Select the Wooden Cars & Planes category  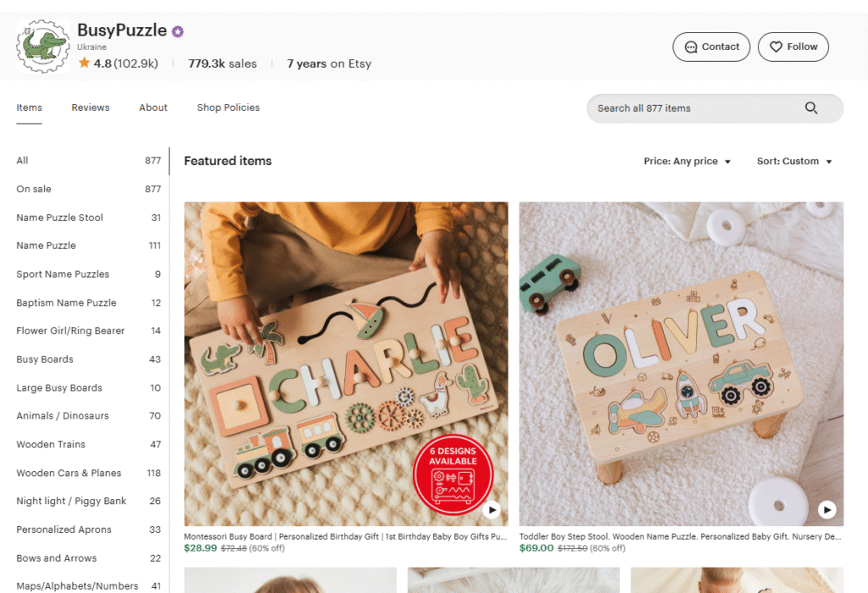pos(88,473)
